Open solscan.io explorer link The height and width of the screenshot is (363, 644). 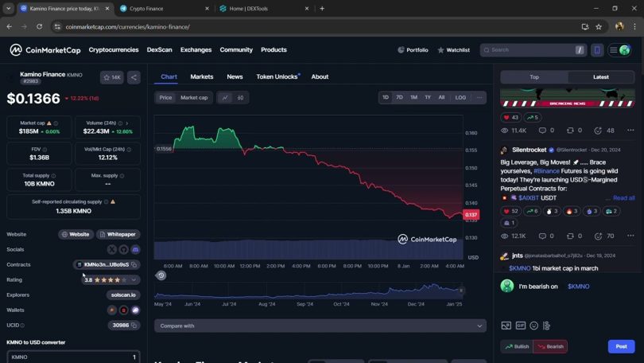123,295
